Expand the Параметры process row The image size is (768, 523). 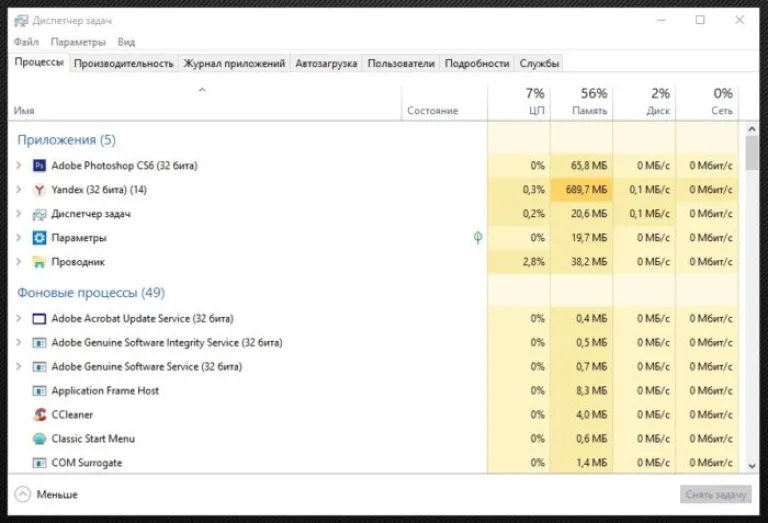(x=19, y=237)
